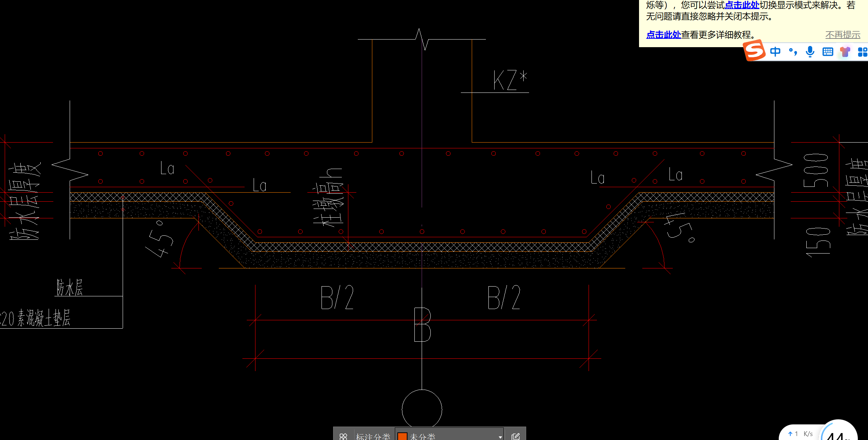Toggle Chinese punctuation mode icon
The image size is (868, 440).
793,52
